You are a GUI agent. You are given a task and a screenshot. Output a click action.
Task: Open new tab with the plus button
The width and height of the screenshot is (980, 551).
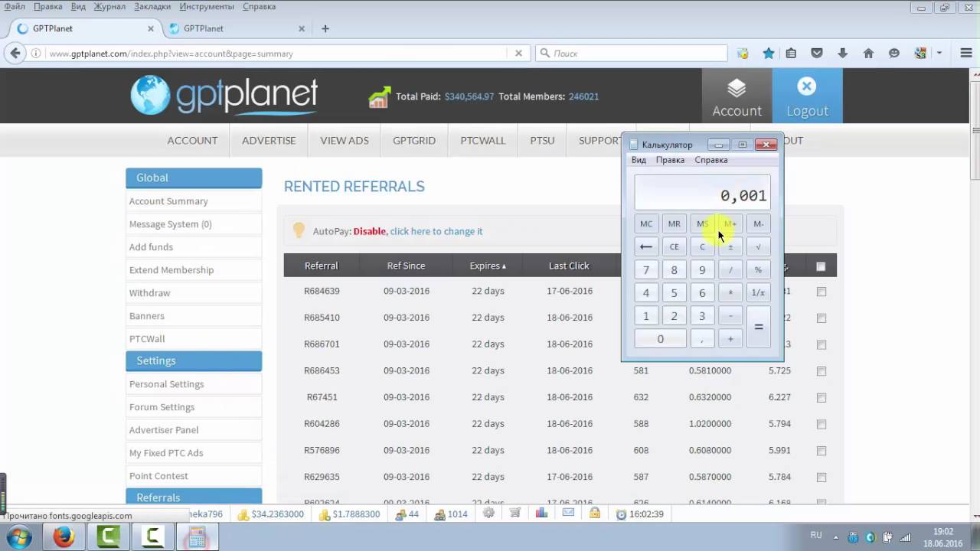(x=325, y=28)
